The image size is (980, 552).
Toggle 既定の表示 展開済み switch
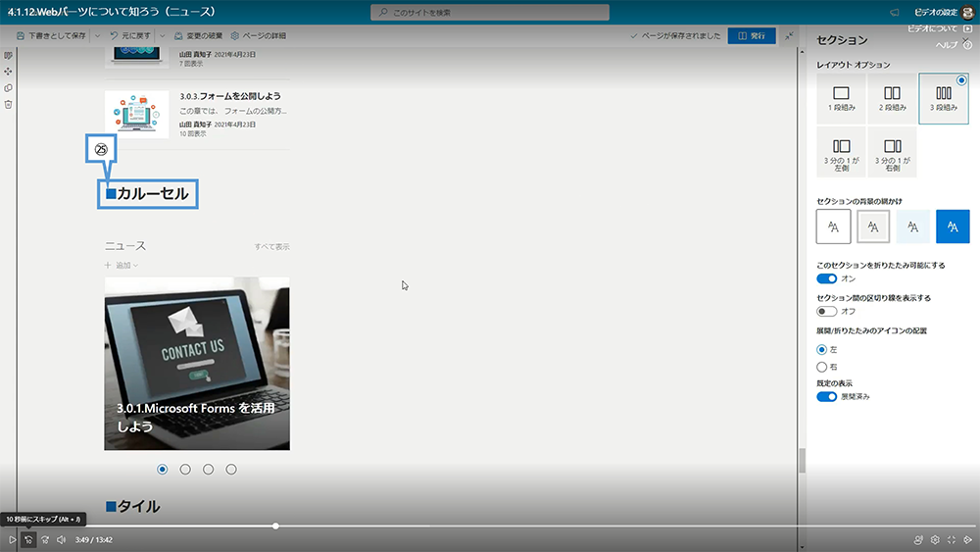[x=826, y=397]
